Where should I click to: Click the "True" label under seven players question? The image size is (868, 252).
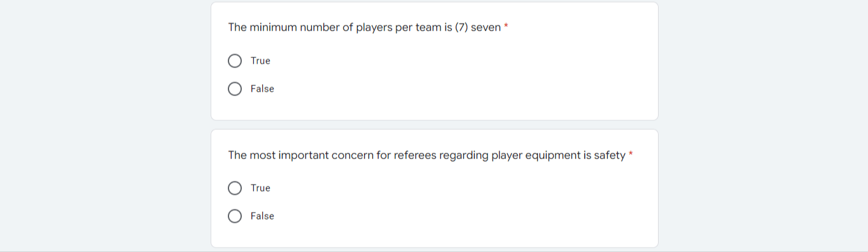click(x=260, y=61)
